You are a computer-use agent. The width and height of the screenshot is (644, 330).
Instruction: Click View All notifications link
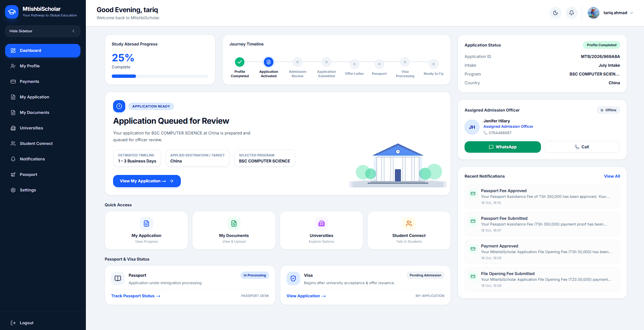click(x=612, y=176)
